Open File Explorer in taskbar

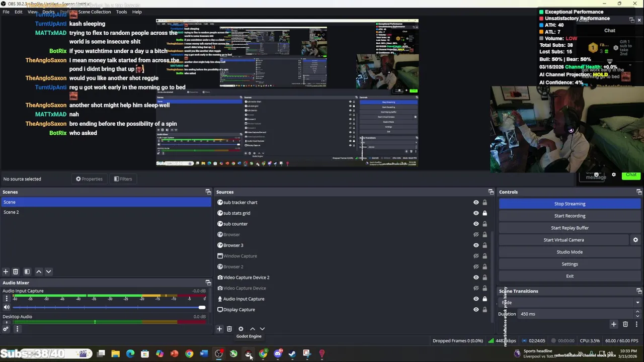(116, 354)
